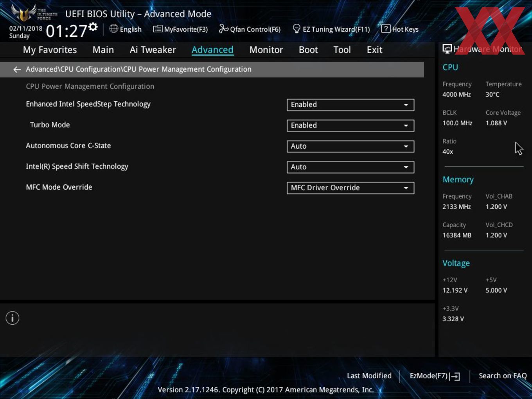Viewport: 532px width, 399px height.
Task: Click the Intel(R) Speed Shift Technology label
Action: click(x=77, y=166)
